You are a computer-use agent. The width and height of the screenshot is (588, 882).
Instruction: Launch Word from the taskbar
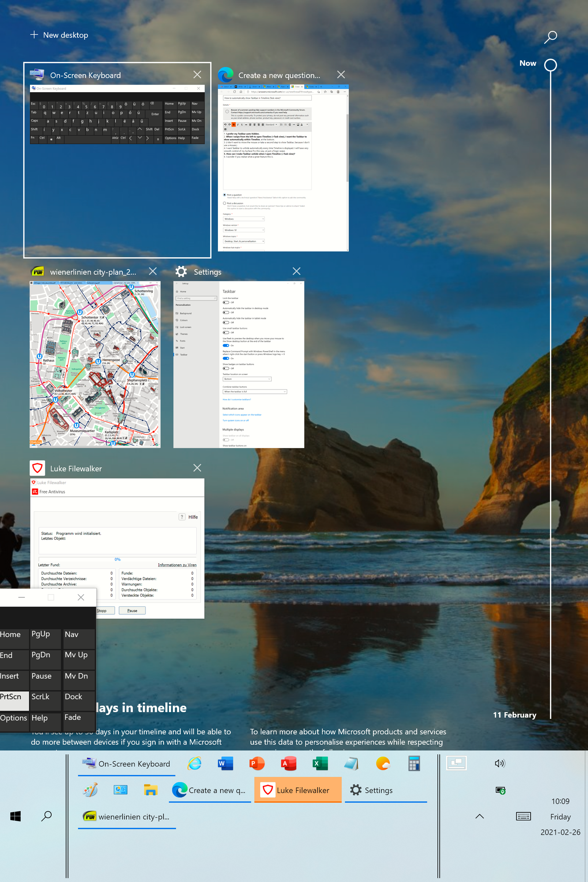pos(225,763)
